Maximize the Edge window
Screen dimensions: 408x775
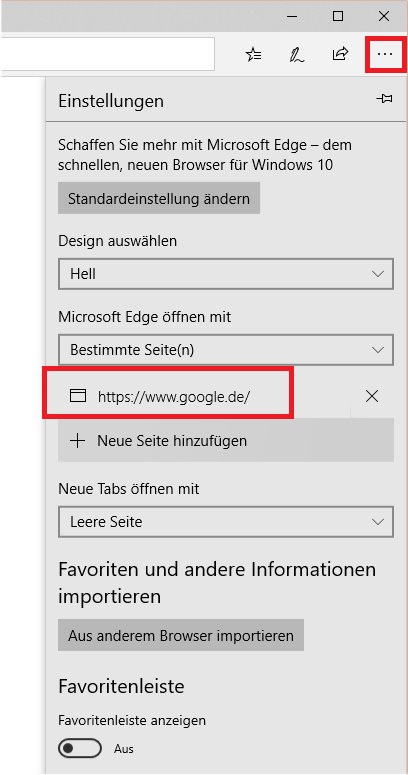[338, 16]
